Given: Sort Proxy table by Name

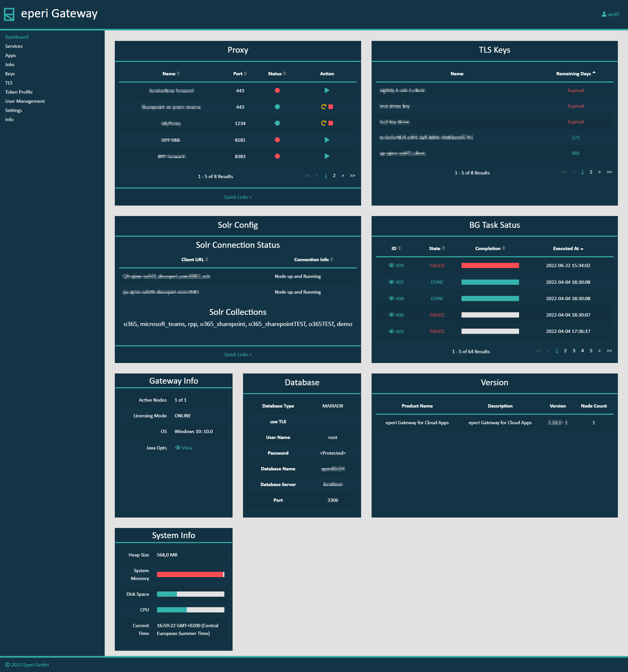Looking at the screenshot, I should point(171,74).
